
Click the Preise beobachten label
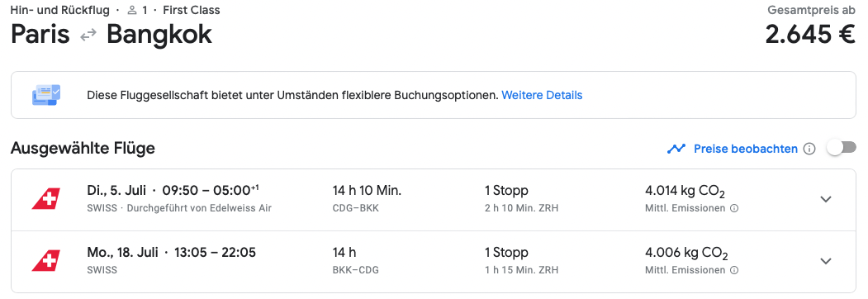[746, 149]
